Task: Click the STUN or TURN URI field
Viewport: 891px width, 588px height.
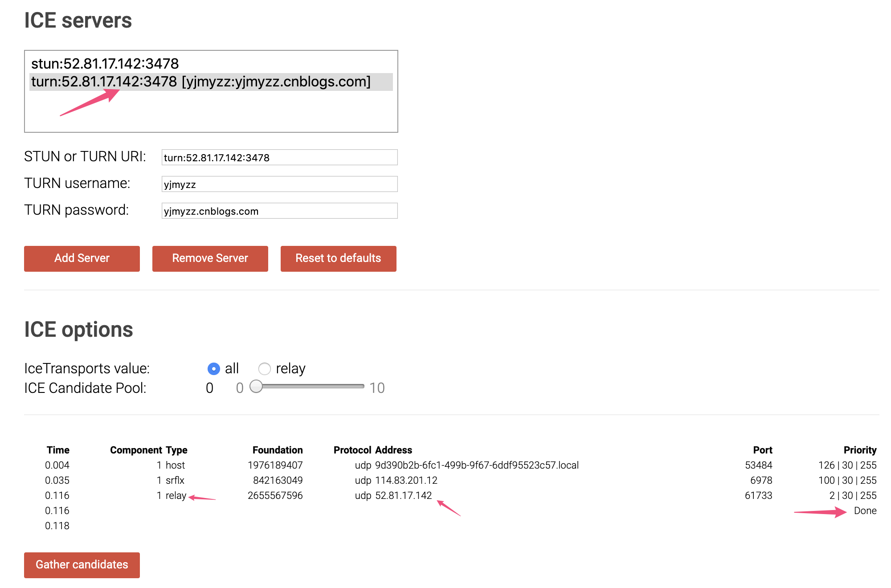Action: click(279, 157)
